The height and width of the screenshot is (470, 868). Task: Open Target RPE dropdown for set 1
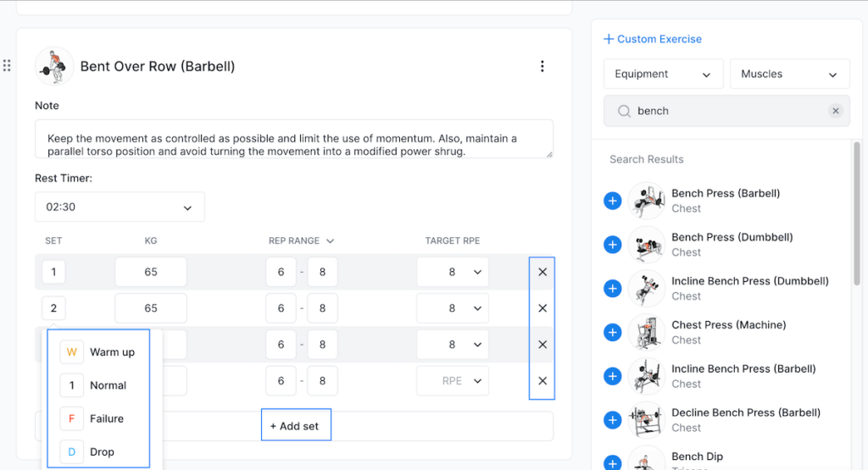[453, 272]
